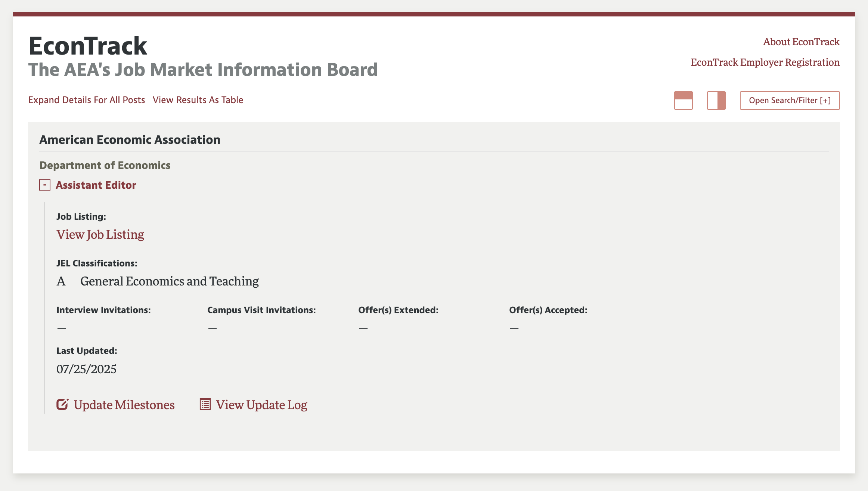Open About EconTrack page
868x491 pixels.
click(801, 41)
